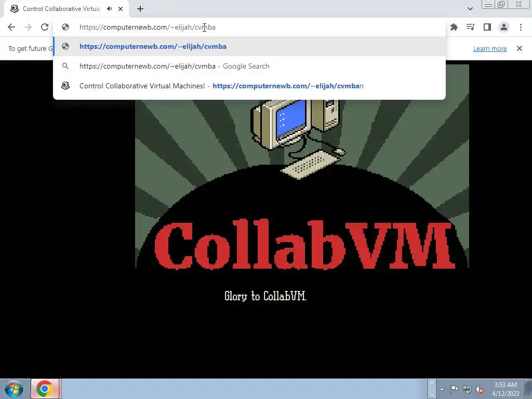Choose the highlighted computernewb.com/~elijah/cvmba suggestion
The image size is (532, 399).
[x=249, y=46]
